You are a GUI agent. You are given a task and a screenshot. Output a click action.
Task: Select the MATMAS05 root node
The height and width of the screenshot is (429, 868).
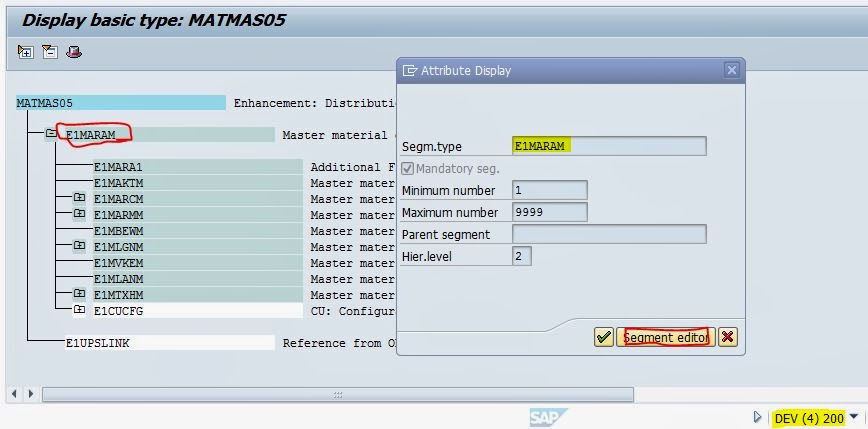(x=121, y=103)
